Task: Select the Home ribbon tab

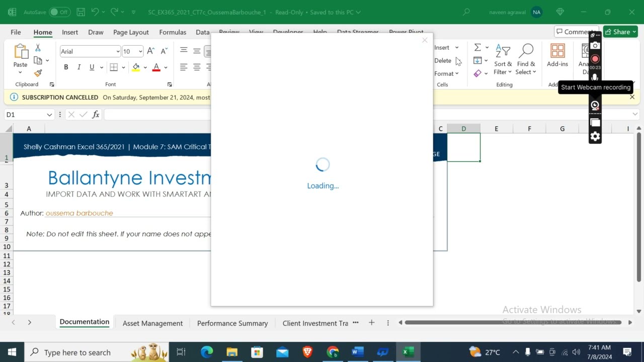Action: (43, 32)
